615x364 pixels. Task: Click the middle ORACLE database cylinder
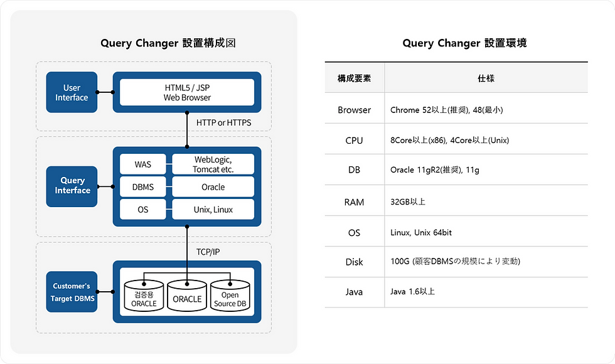(187, 296)
